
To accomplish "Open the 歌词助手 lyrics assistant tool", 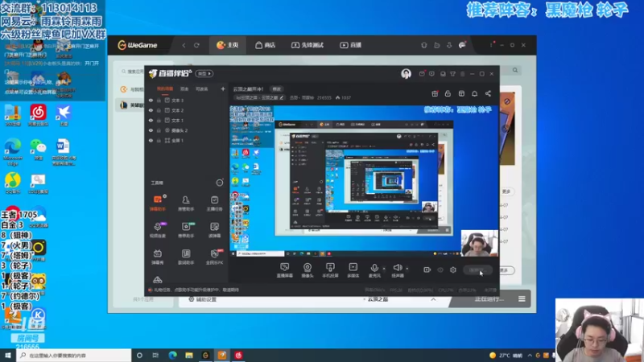I will point(186,257).
